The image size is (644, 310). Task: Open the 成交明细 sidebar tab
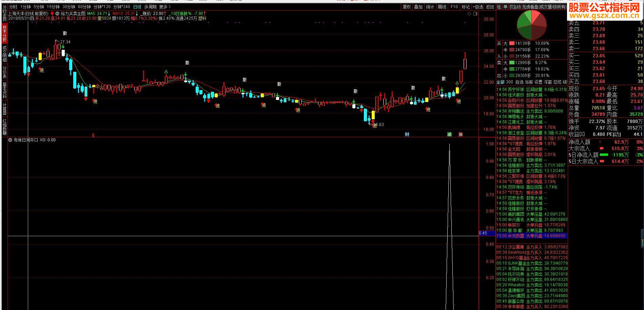[4, 54]
